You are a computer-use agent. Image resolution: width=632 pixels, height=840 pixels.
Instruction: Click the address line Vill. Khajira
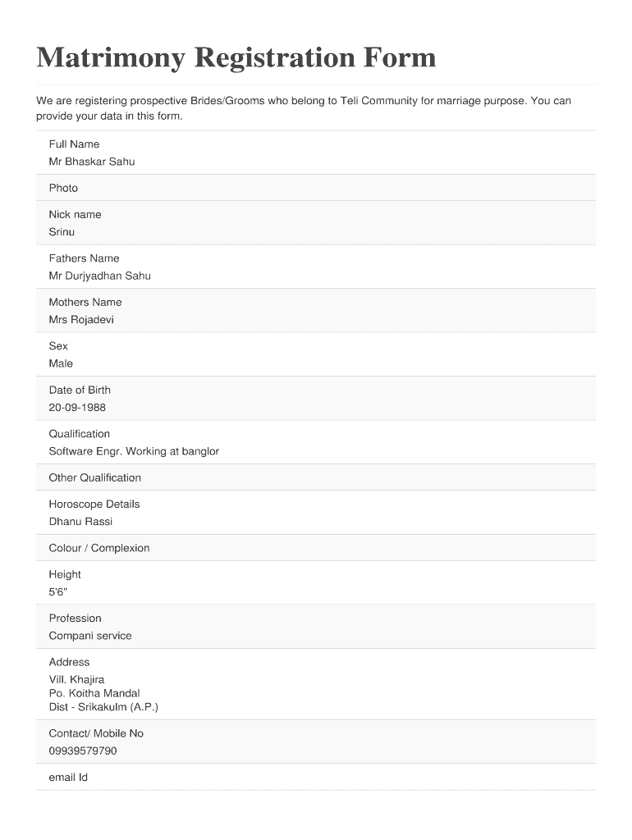[76, 679]
